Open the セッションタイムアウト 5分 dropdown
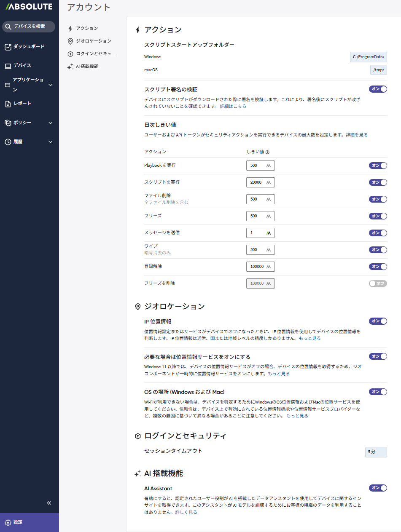 click(376, 452)
